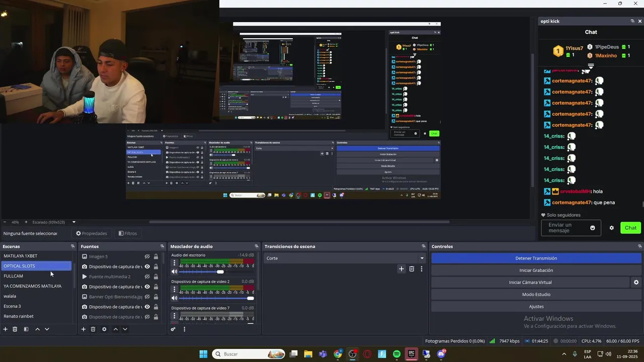Move the scene down in Escenas toolbar
The image size is (644, 362).
click(47, 329)
